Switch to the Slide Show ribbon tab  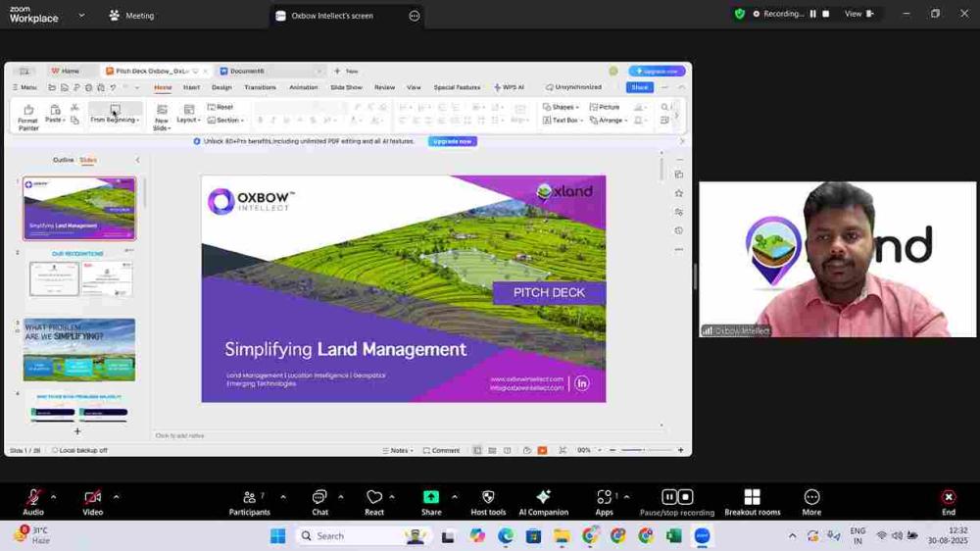(346, 87)
